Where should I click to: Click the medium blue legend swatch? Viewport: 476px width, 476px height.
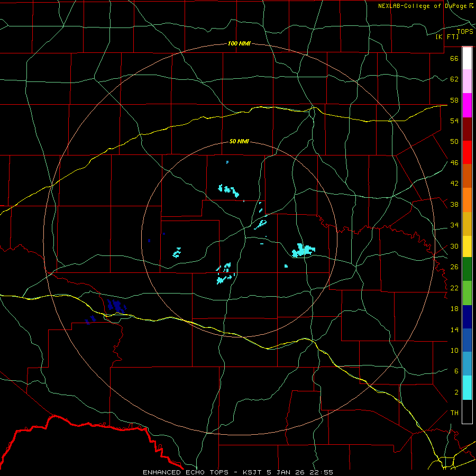[467, 340]
